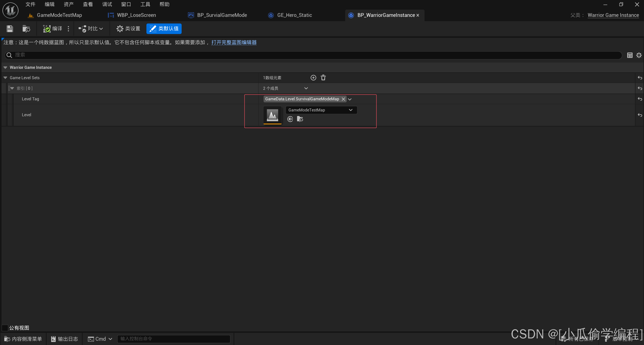The height and width of the screenshot is (345, 644).
Task: Click the browse to asset toolbar icon
Action: (x=26, y=29)
